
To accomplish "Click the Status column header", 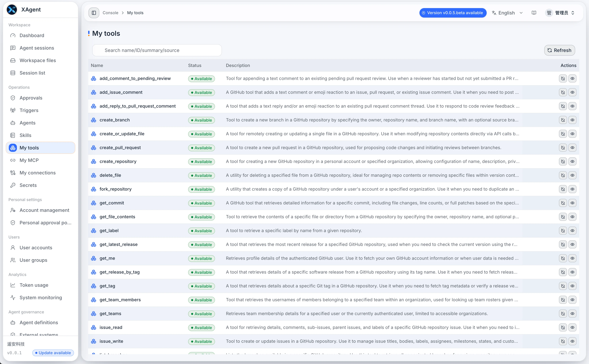I will coord(195,65).
